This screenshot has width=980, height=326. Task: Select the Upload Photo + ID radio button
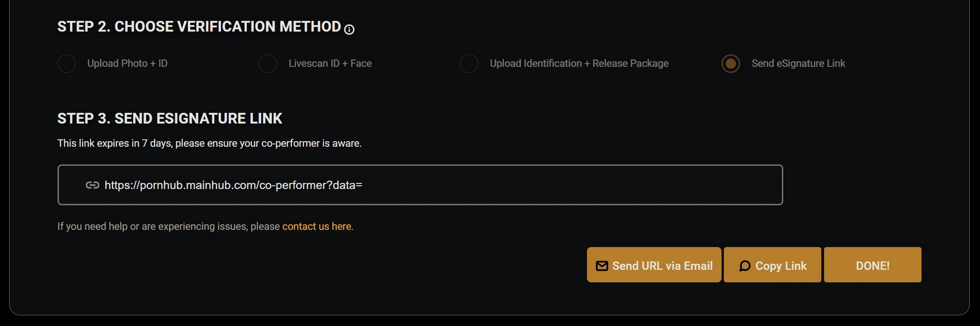coord(67,63)
